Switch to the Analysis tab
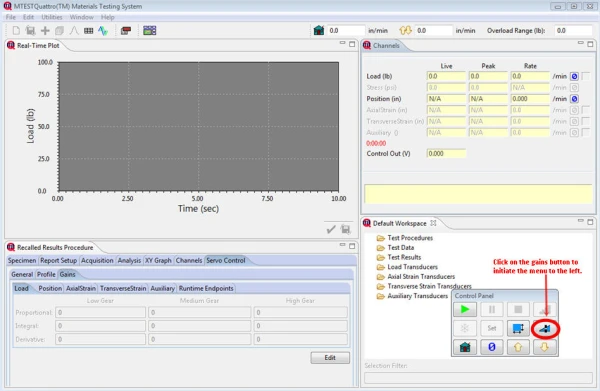The height and width of the screenshot is (391, 600). click(129, 261)
